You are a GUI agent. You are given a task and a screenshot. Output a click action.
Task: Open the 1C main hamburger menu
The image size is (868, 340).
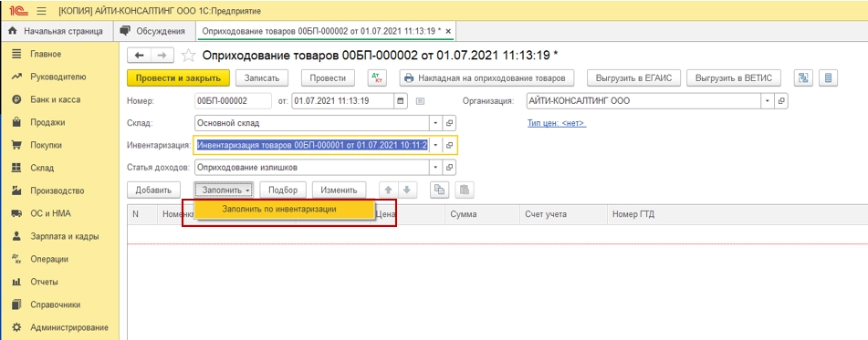41,11
